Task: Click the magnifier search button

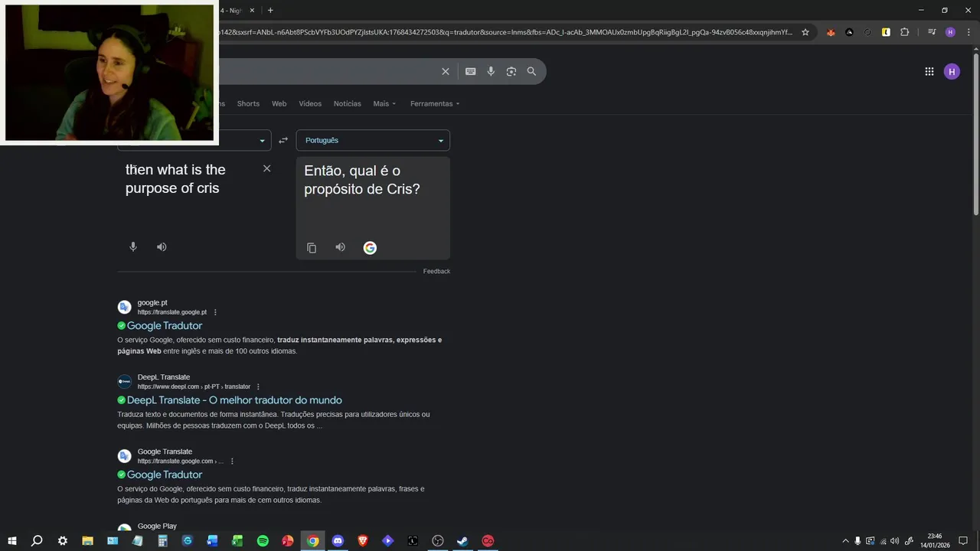Action: 531,71
